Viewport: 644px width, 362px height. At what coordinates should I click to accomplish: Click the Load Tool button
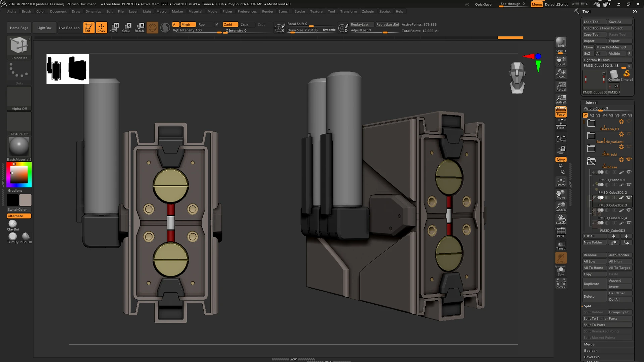[x=594, y=22]
